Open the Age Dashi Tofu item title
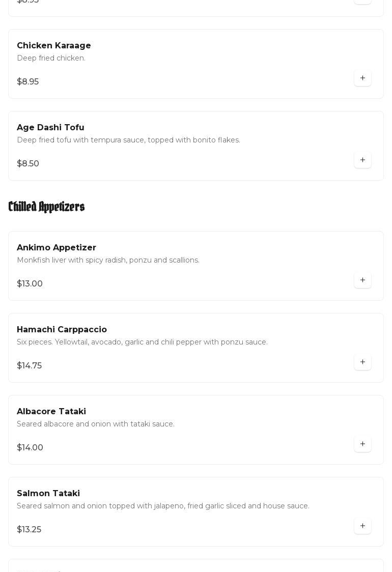 pyautogui.click(x=50, y=128)
